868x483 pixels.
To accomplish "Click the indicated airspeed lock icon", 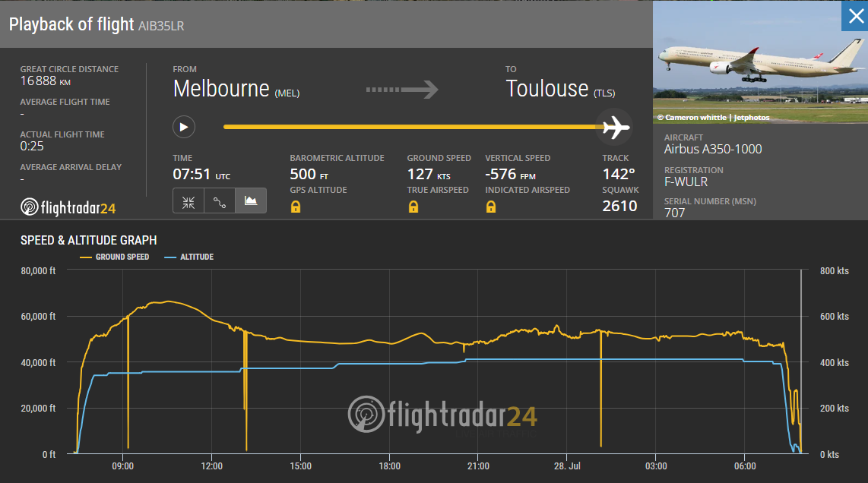I will tap(491, 207).
